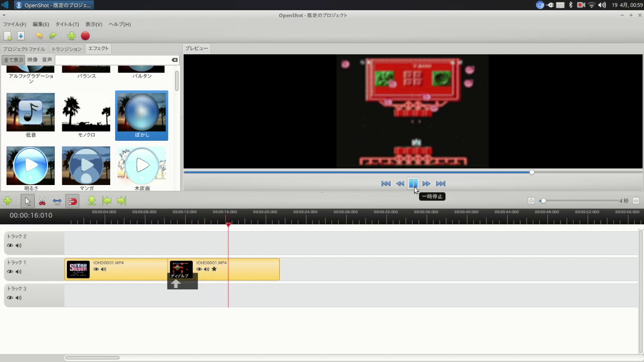
Task: Open the 表示(V) menu
Action: coord(94,24)
